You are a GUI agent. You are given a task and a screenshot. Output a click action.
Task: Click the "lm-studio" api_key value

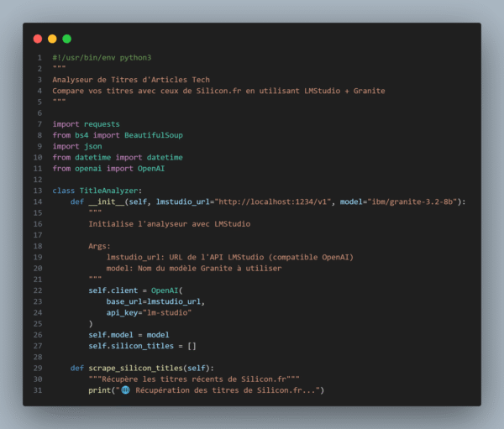(x=169, y=312)
